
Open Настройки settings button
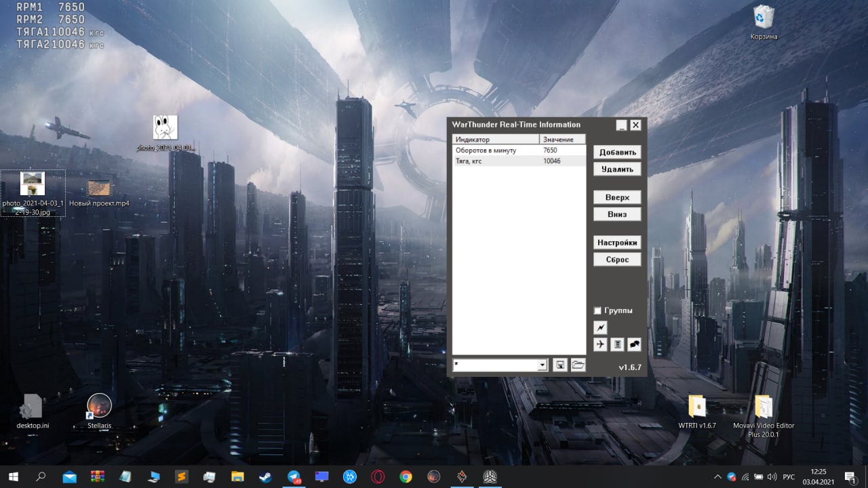(617, 243)
